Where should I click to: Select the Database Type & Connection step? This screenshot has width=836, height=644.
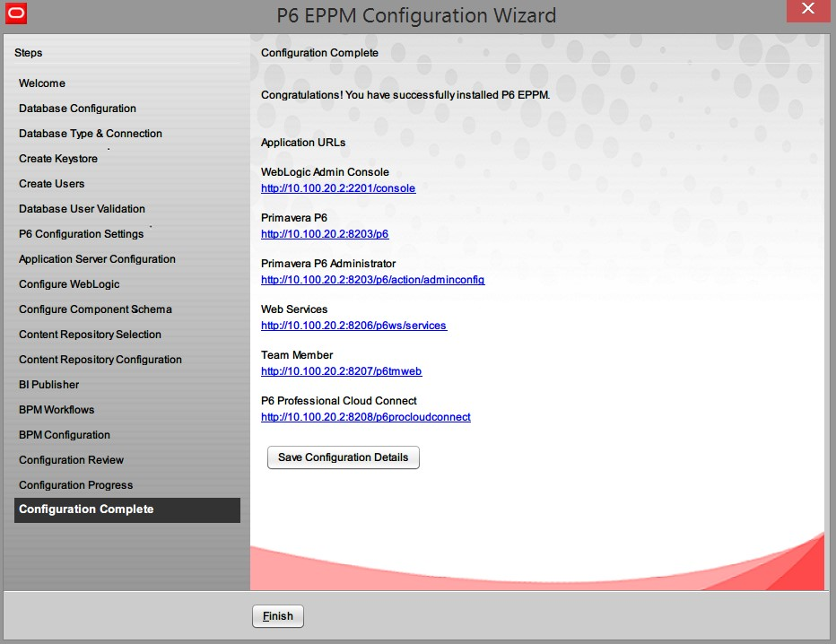pyautogui.click(x=91, y=134)
